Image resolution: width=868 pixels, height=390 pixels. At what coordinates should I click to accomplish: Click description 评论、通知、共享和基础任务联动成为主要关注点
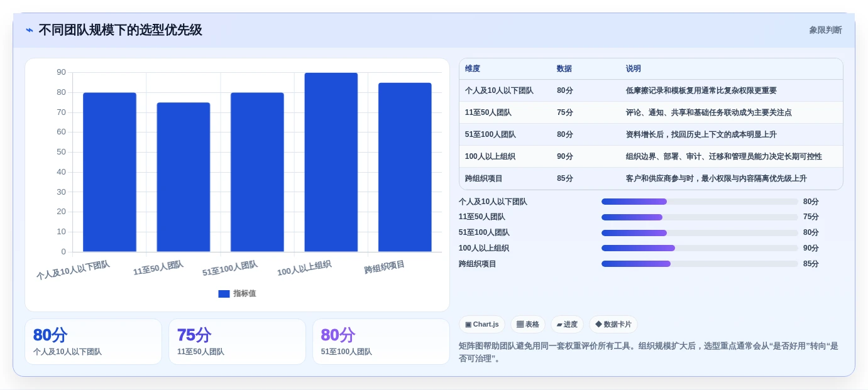pyautogui.click(x=709, y=112)
